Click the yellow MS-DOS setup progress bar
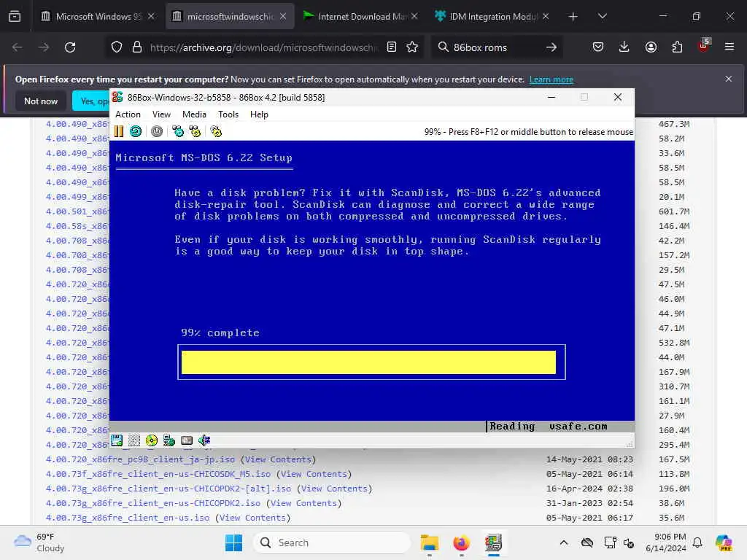The height and width of the screenshot is (560, 747). (x=368, y=362)
